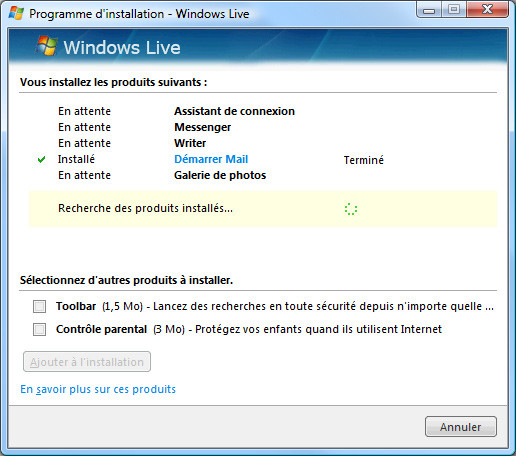Select the Assistant de connexion product name

(x=234, y=111)
